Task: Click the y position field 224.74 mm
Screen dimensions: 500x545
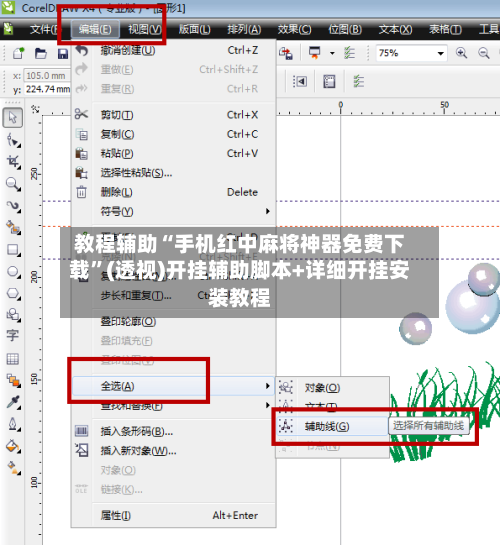Action: [x=47, y=89]
